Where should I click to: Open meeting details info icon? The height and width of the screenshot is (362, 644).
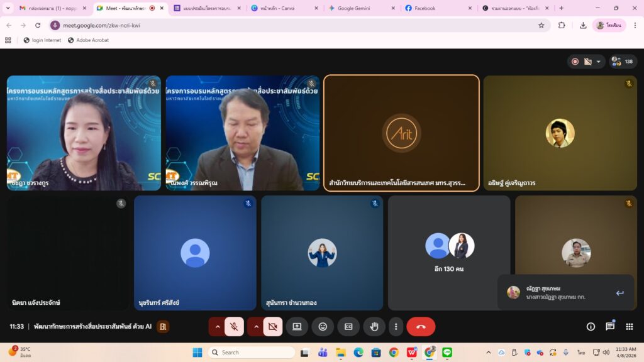pyautogui.click(x=591, y=327)
